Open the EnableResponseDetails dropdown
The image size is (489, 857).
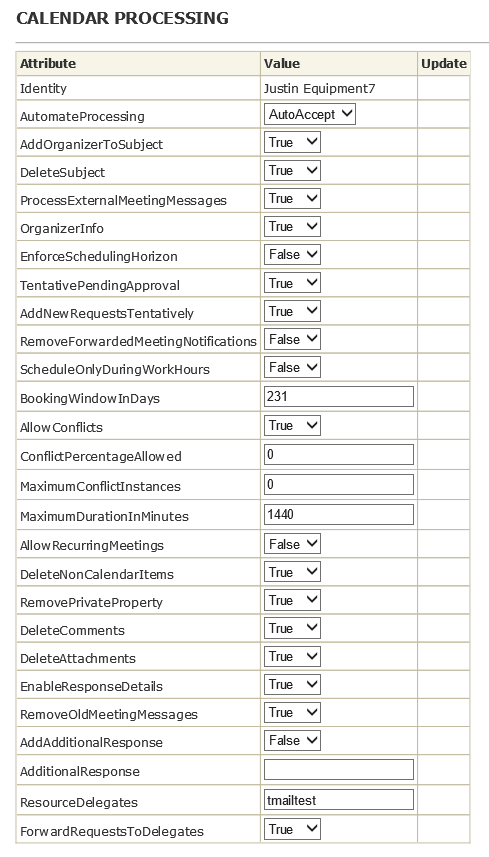[292, 684]
